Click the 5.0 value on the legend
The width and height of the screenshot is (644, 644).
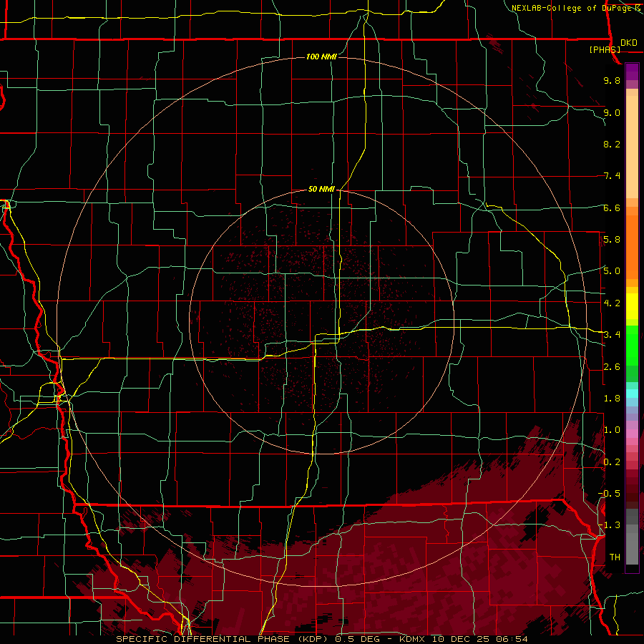click(x=612, y=271)
